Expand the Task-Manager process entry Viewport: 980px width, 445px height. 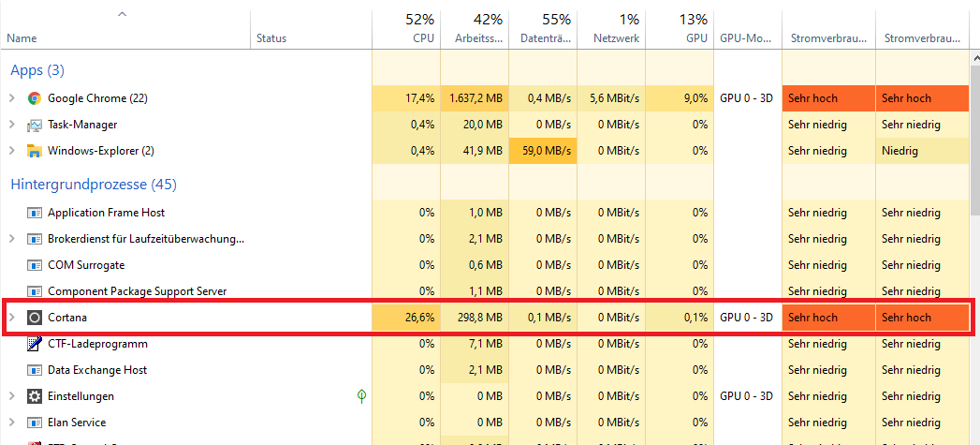tap(11, 125)
